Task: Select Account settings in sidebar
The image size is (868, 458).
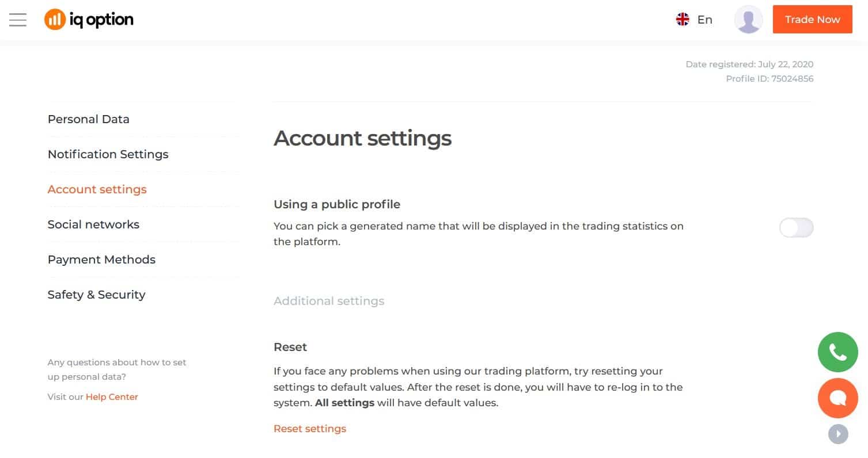Action: [97, 189]
